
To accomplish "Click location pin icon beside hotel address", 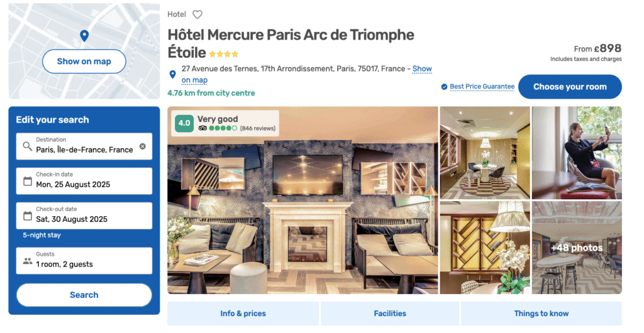I will (172, 74).
